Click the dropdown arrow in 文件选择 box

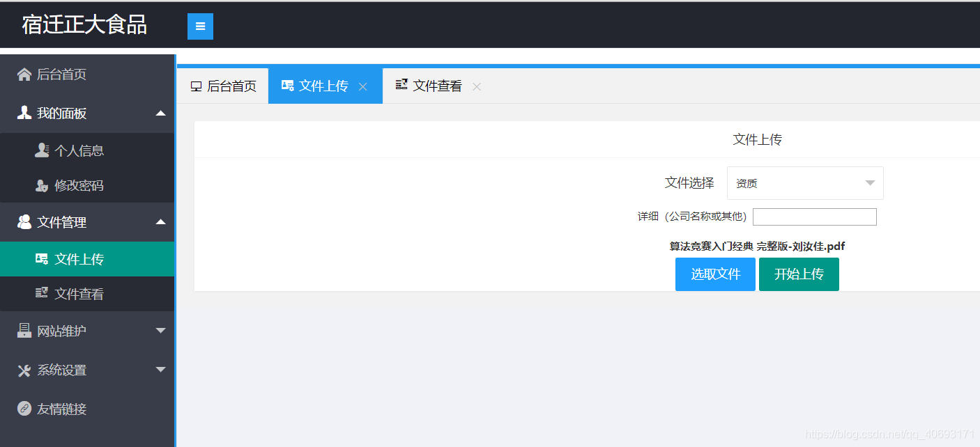point(870,183)
